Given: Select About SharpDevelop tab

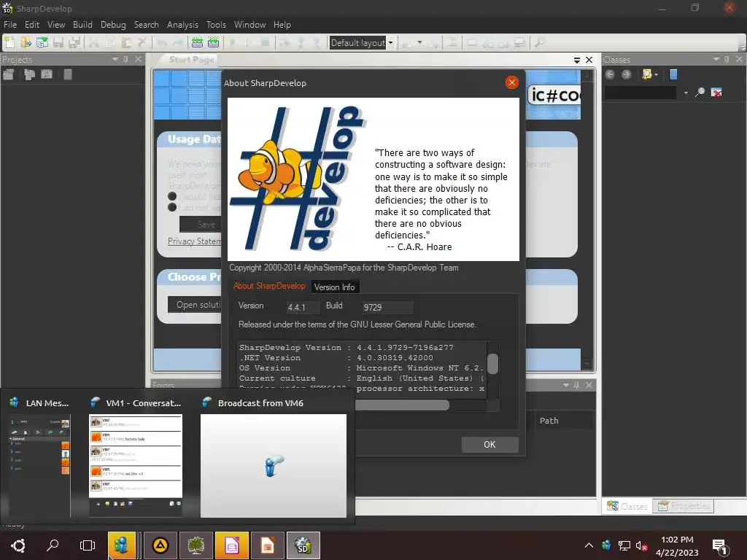Looking at the screenshot, I should click(269, 286).
